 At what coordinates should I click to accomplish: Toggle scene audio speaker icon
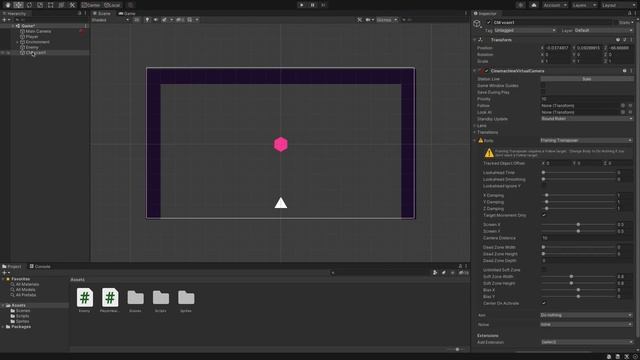[x=156, y=20]
